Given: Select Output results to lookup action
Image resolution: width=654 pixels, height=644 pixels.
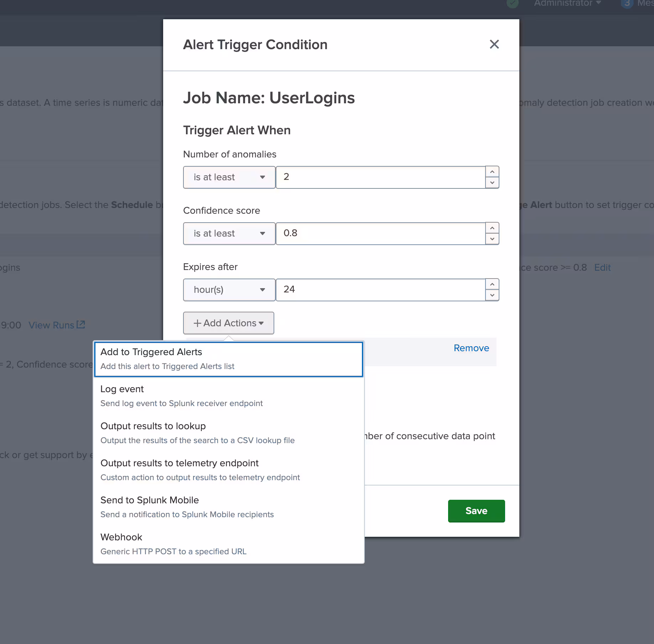Looking at the screenshot, I should [229, 433].
